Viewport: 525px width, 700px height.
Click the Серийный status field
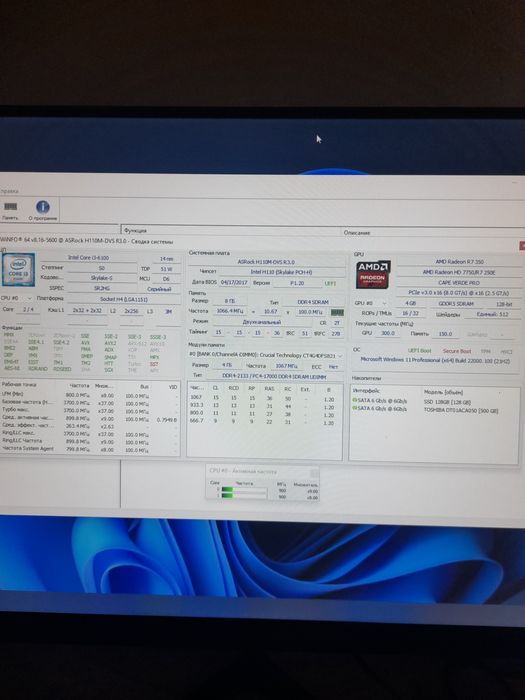(159, 289)
